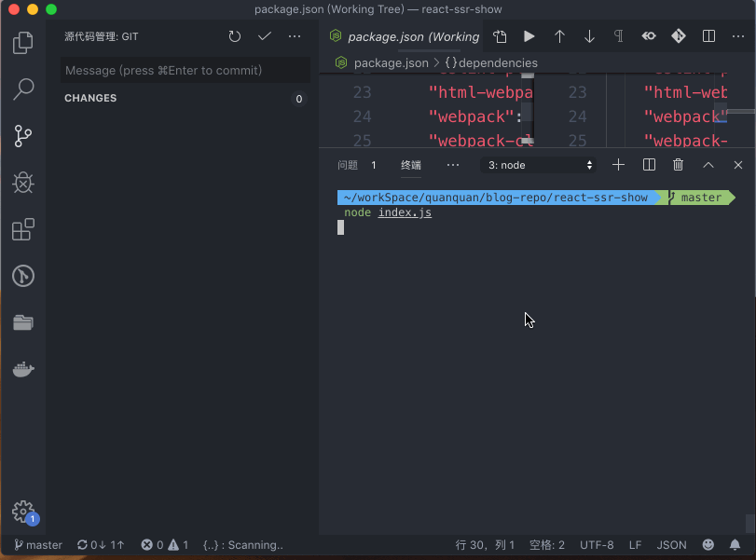This screenshot has width=756, height=560.
Task: Change end of line sequence LF
Action: (635, 545)
